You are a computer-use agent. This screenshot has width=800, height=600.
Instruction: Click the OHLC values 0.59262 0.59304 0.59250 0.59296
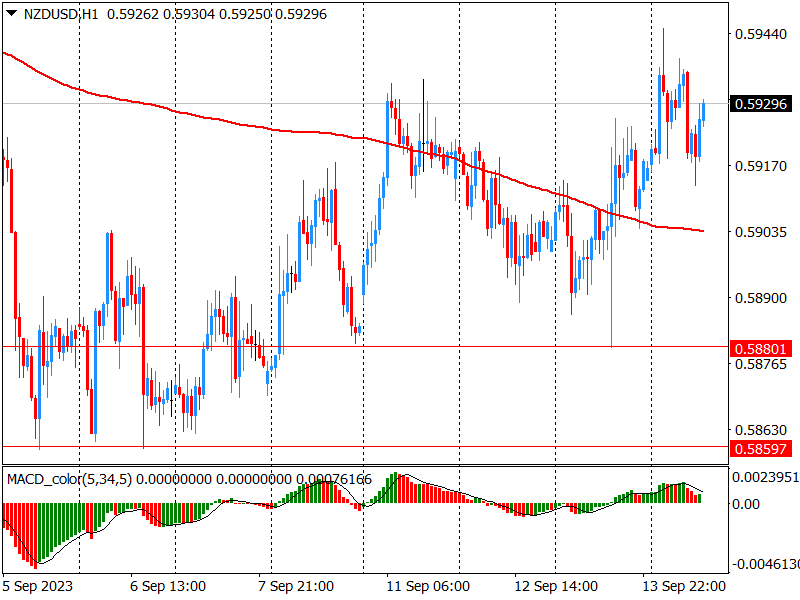(x=217, y=14)
